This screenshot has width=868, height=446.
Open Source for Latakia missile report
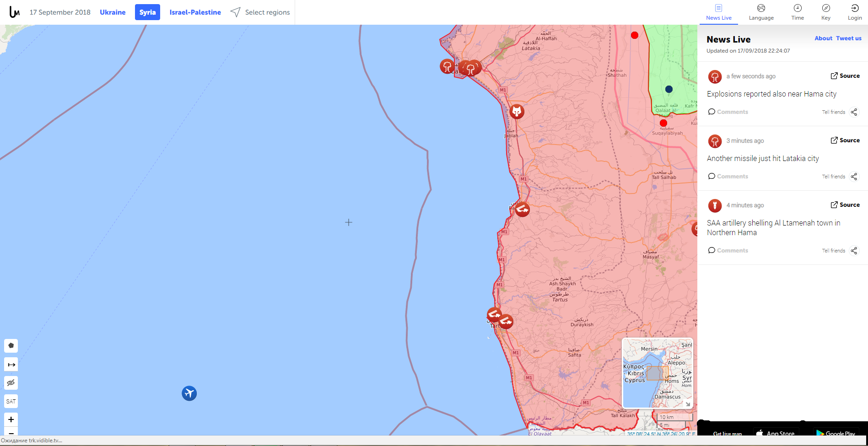point(845,140)
